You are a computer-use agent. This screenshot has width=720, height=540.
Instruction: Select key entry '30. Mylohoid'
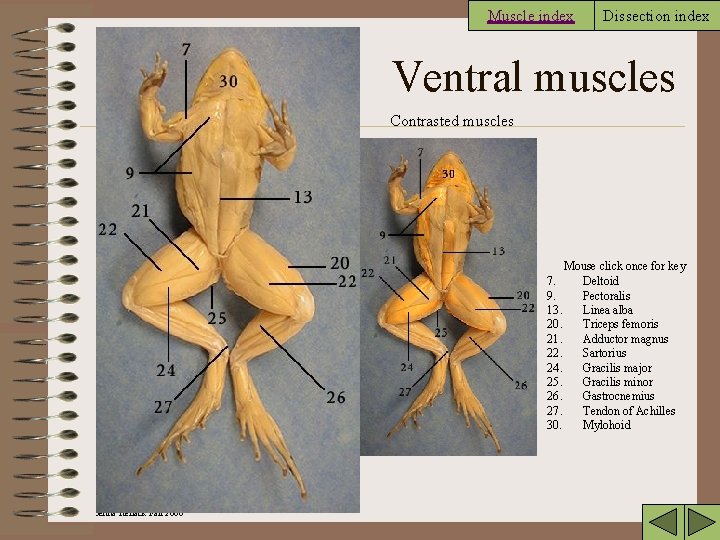[588, 425]
